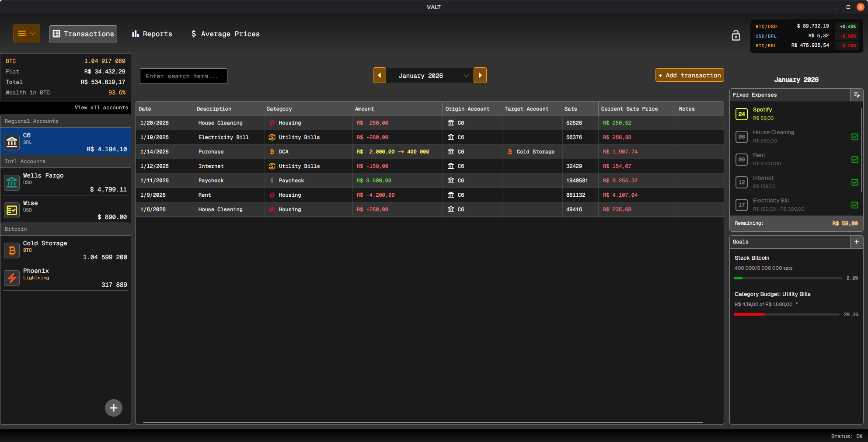The width and height of the screenshot is (868, 442).
Task: Uncheck the Electricity Bill expense checkbox
Action: 854,205
